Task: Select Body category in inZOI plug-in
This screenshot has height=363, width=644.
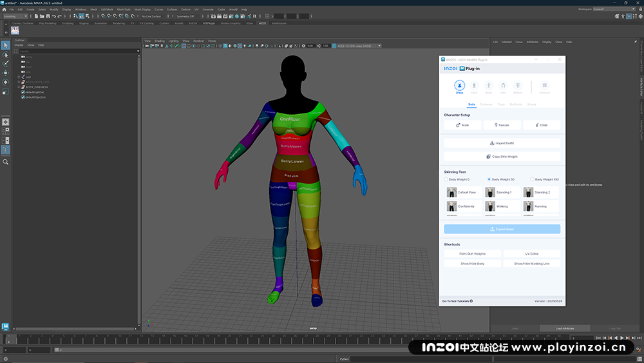Action: [489, 87]
